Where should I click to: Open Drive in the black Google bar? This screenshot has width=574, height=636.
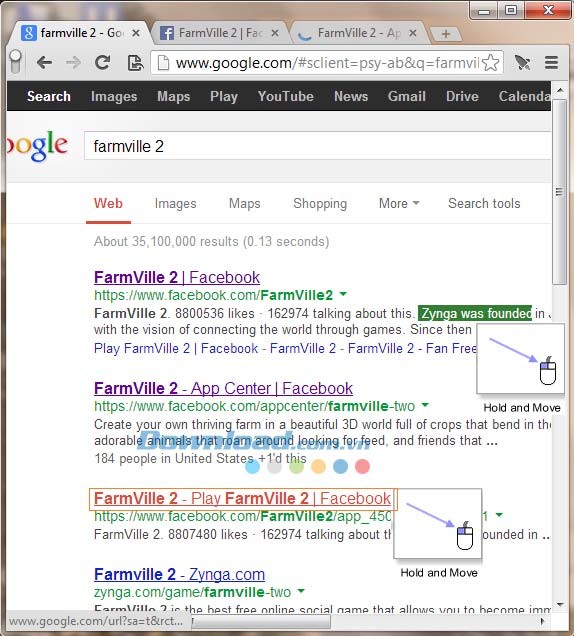462,97
